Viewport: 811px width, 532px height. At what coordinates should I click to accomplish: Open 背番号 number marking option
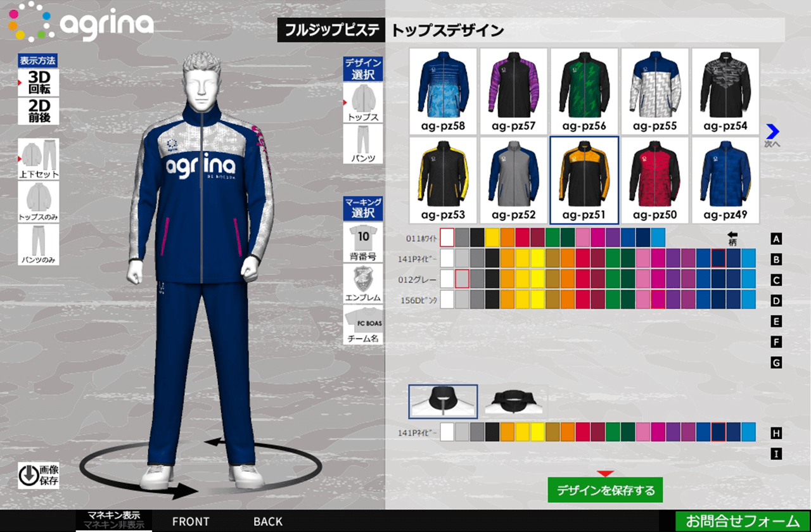pos(363,243)
